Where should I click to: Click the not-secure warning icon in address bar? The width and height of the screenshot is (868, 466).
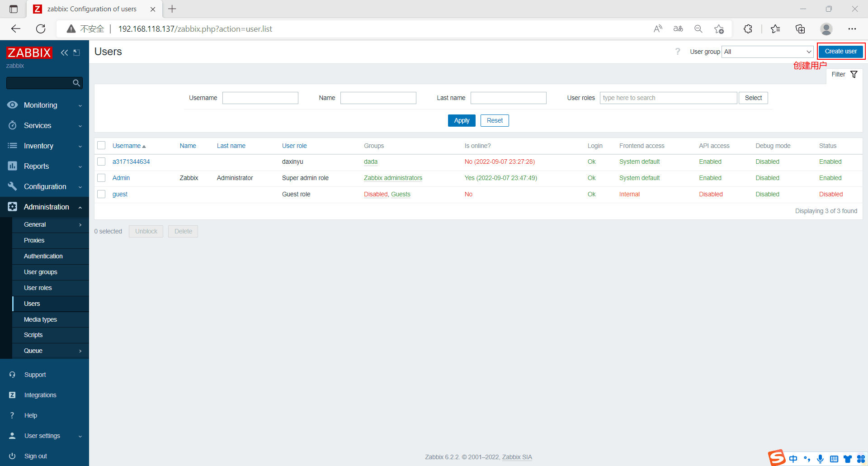(x=71, y=29)
